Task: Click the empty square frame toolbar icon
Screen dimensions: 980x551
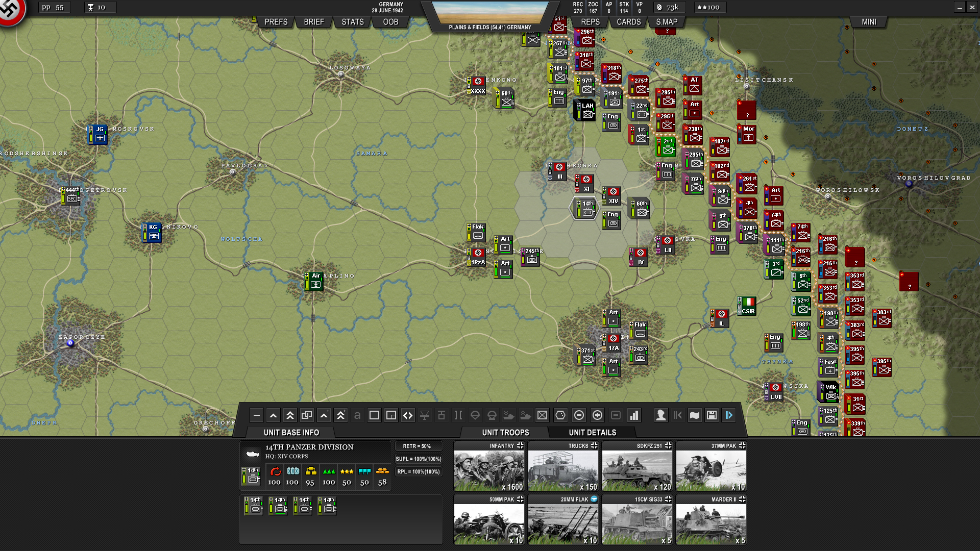Action: click(374, 415)
